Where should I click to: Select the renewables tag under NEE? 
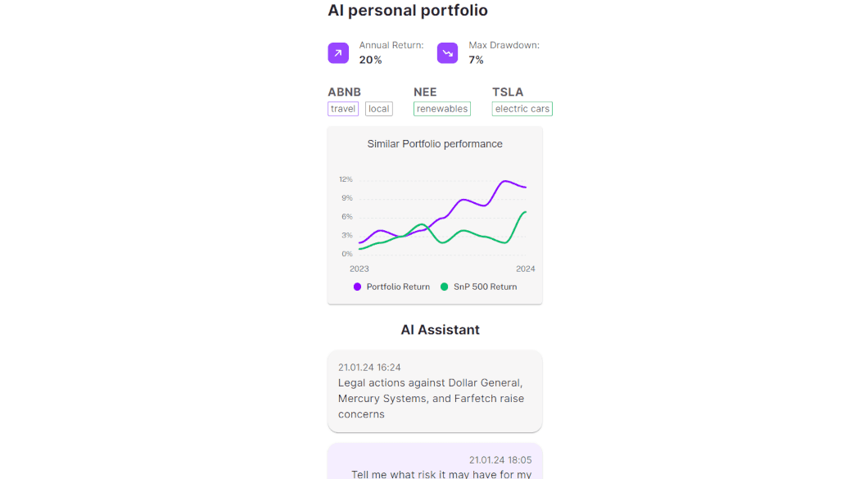(x=442, y=109)
